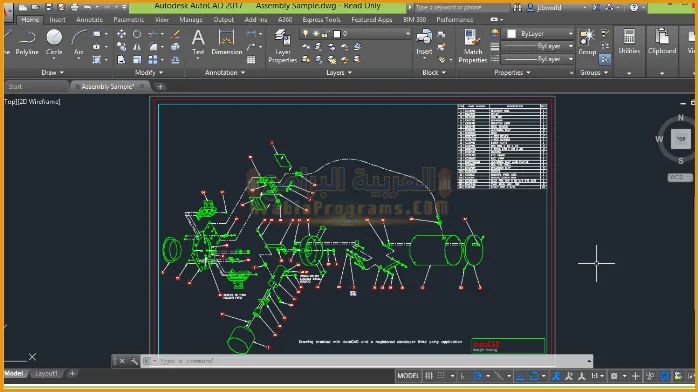
Task: Click the Erase tool icon
Action: click(x=175, y=34)
